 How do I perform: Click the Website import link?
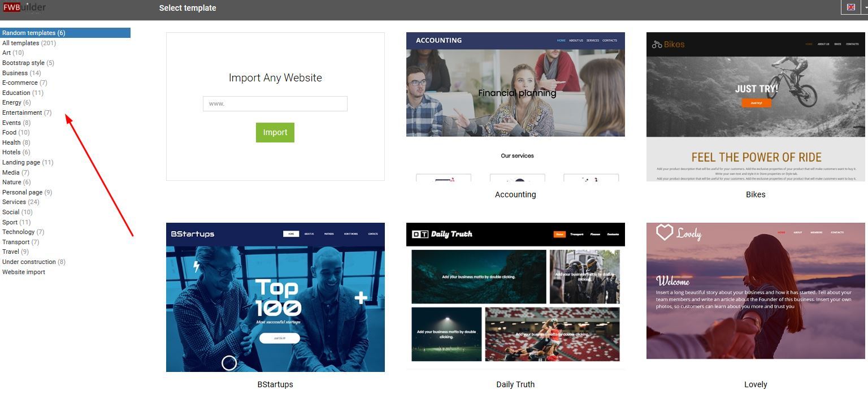24,272
